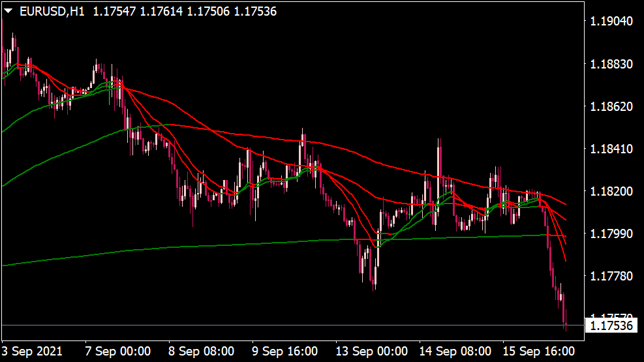Select the time axis label 14 Sep 08:00
644x362 pixels.
[455, 352]
